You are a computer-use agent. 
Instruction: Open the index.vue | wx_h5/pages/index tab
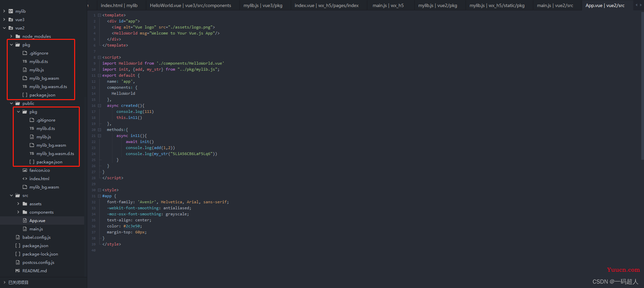(327, 5)
